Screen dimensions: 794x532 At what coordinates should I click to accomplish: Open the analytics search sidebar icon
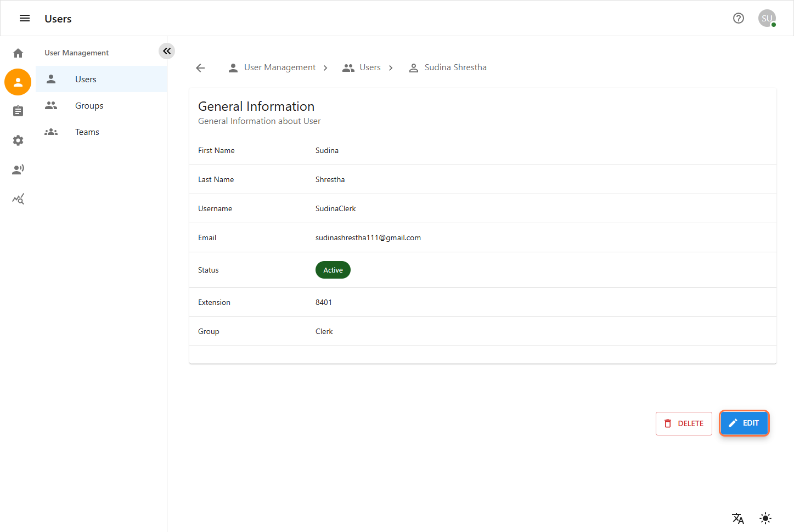point(18,199)
